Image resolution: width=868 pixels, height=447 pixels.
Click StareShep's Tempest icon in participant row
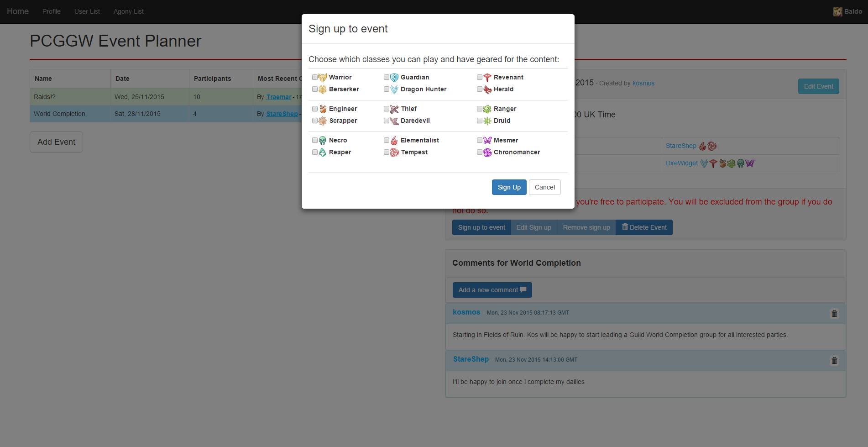712,146
